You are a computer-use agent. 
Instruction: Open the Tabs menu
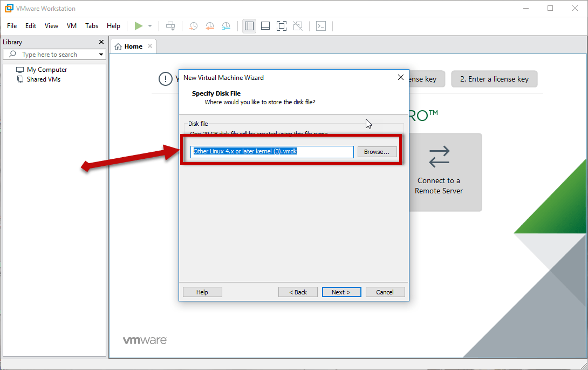[x=92, y=26]
